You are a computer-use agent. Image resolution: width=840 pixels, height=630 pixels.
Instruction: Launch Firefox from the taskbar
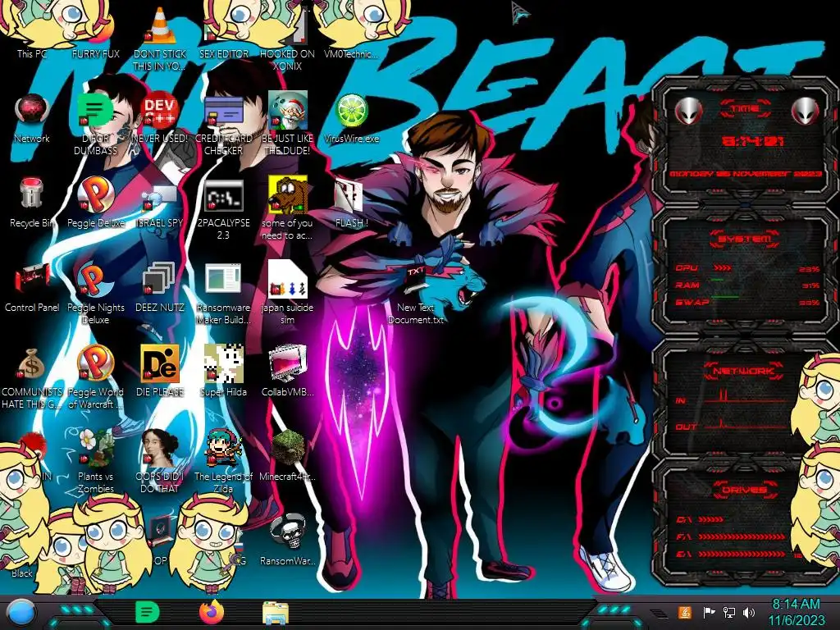point(212,612)
